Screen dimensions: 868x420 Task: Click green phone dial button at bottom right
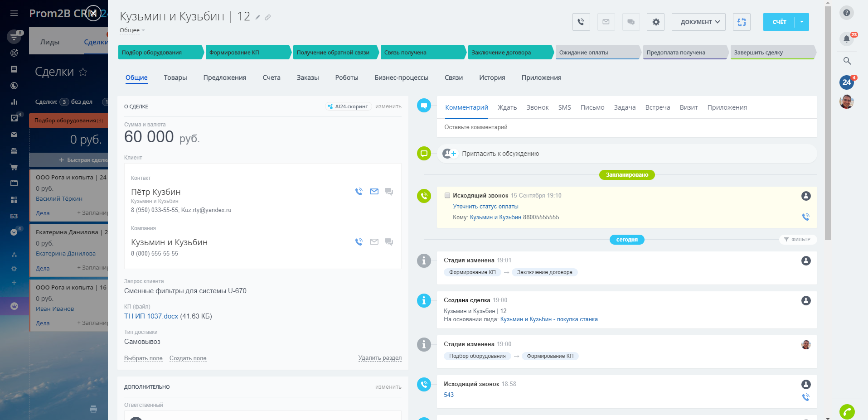(846, 411)
